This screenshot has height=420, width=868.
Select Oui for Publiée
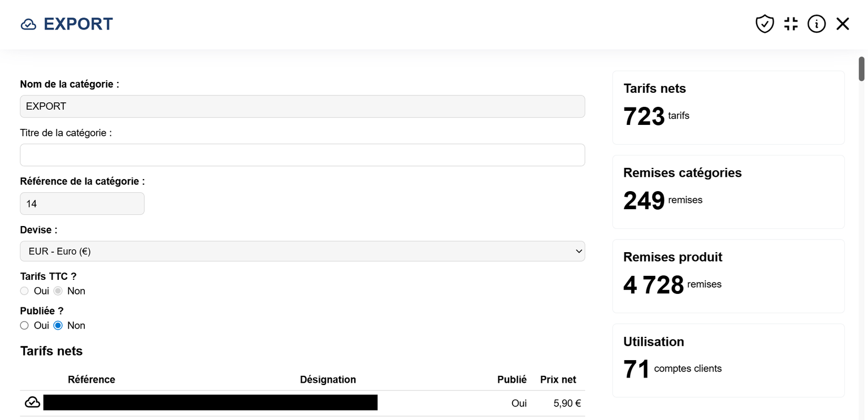[24, 326]
